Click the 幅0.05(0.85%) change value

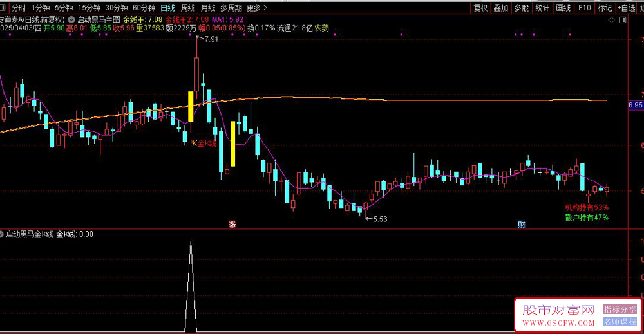tap(222, 28)
